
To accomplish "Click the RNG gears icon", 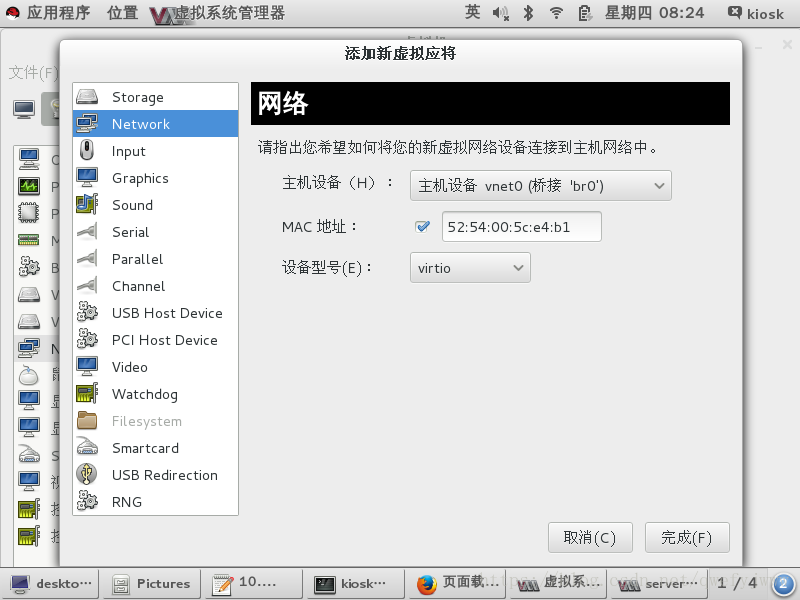I will pos(87,502).
